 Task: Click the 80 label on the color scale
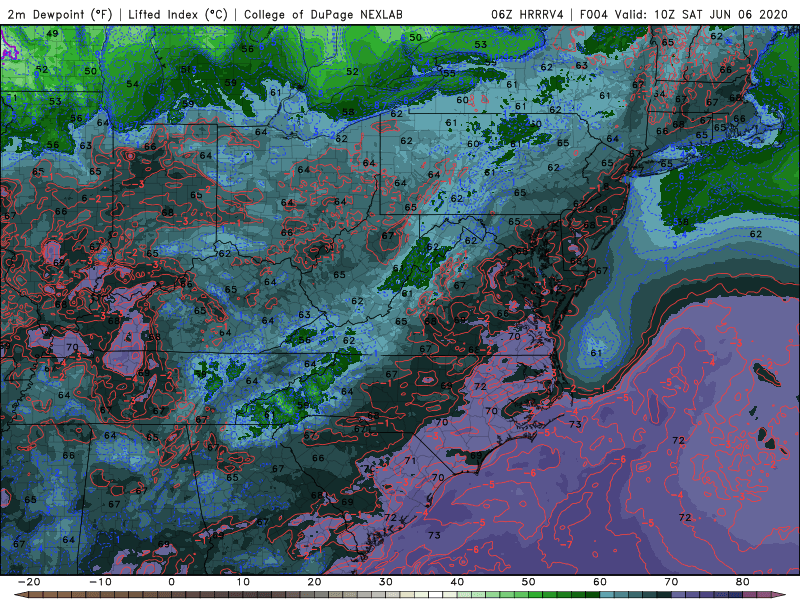tap(743, 582)
